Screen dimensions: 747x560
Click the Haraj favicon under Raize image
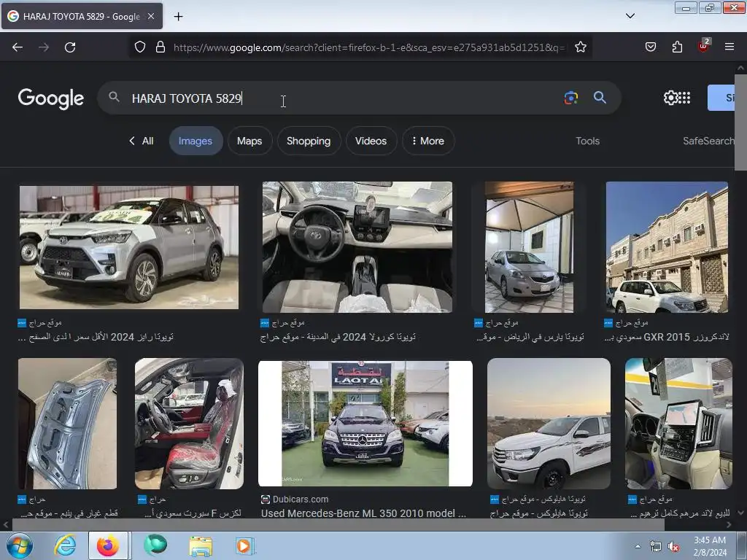22,323
